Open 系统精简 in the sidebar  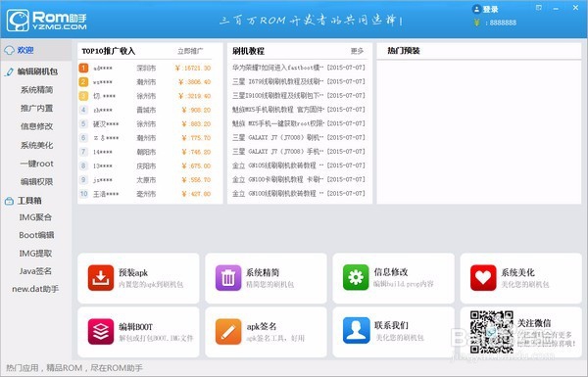[37, 90]
